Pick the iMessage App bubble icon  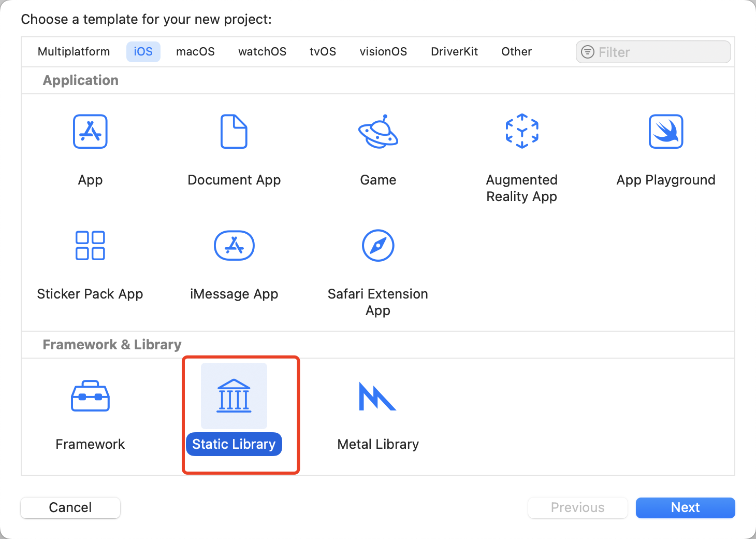[234, 246]
